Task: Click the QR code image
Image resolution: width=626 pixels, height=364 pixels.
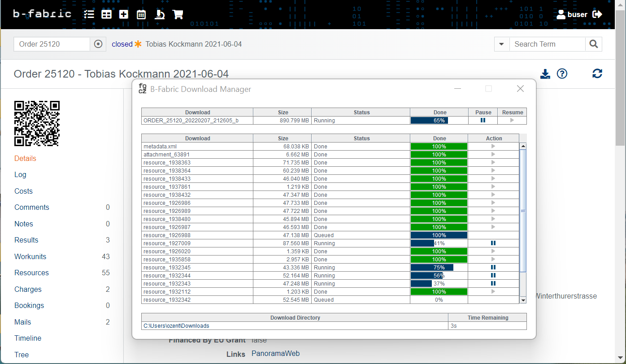Action: 37,123
